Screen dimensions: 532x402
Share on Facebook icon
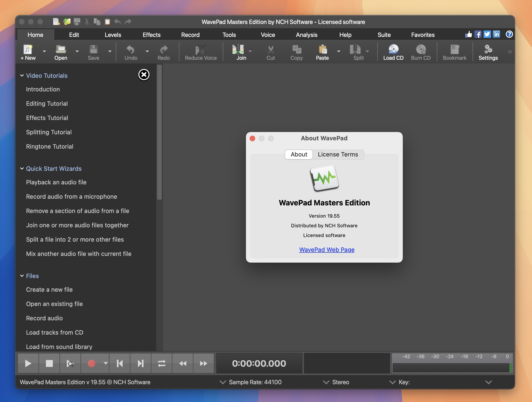tap(478, 34)
